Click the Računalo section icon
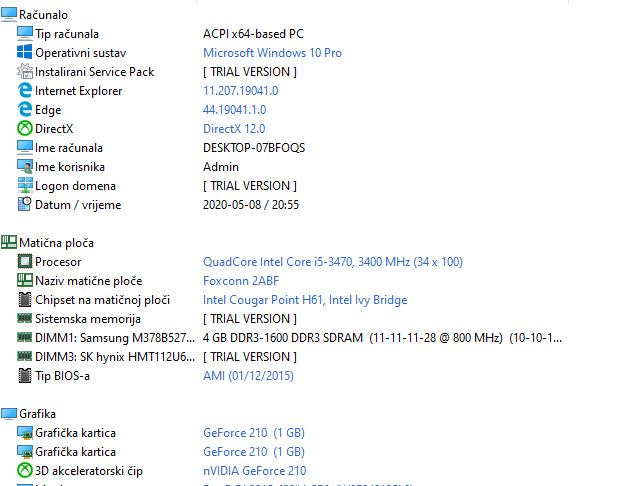The height and width of the screenshot is (486, 633). (x=8, y=15)
